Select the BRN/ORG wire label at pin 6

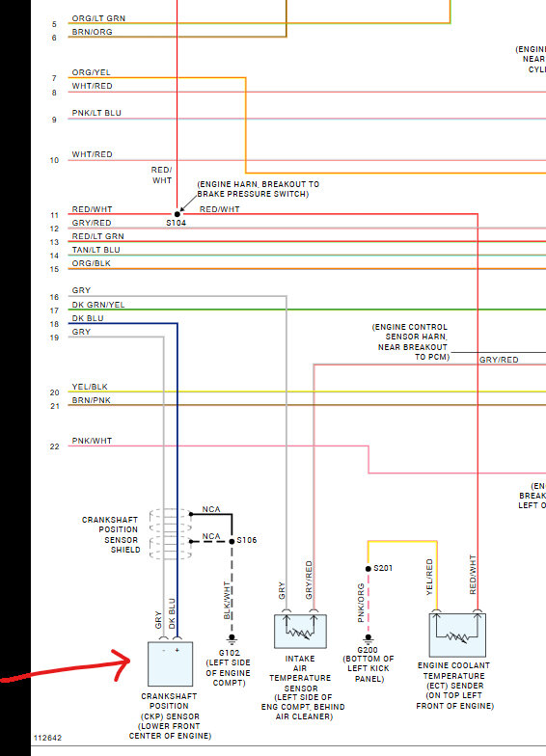(93, 32)
